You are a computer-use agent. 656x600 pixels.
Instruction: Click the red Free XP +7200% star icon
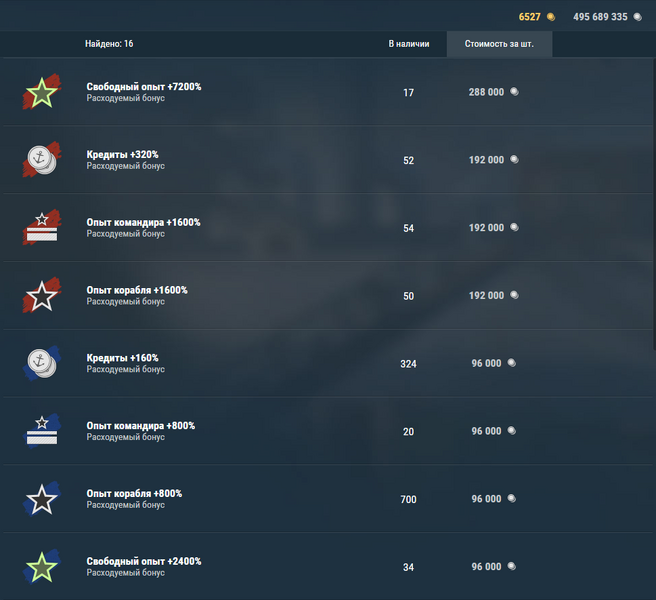pyautogui.click(x=42, y=92)
